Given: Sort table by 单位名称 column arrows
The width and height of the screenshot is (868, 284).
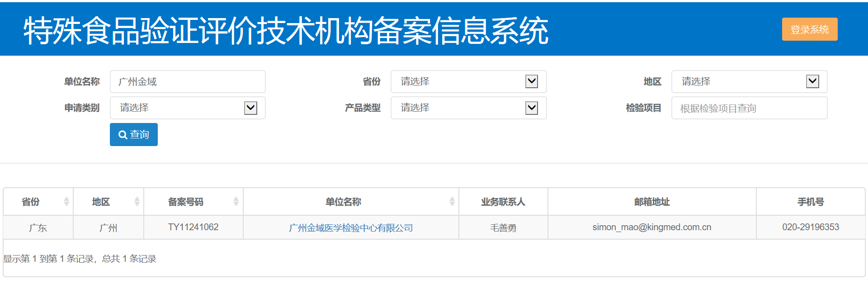Looking at the screenshot, I should [x=452, y=202].
